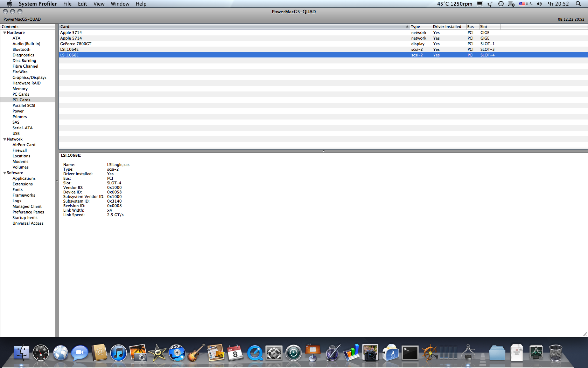Open the volume menu bar icon

click(x=539, y=4)
